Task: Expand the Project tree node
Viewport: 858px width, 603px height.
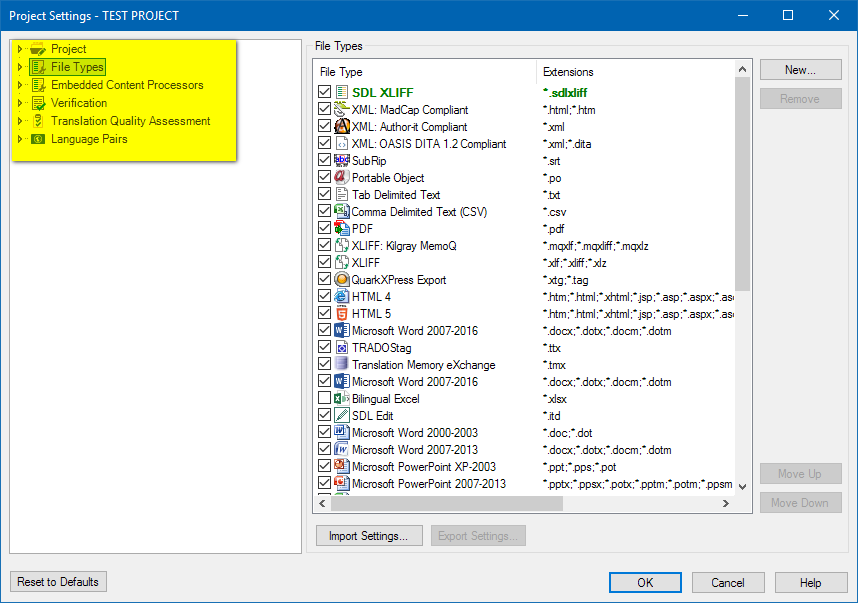Action: pos(20,49)
